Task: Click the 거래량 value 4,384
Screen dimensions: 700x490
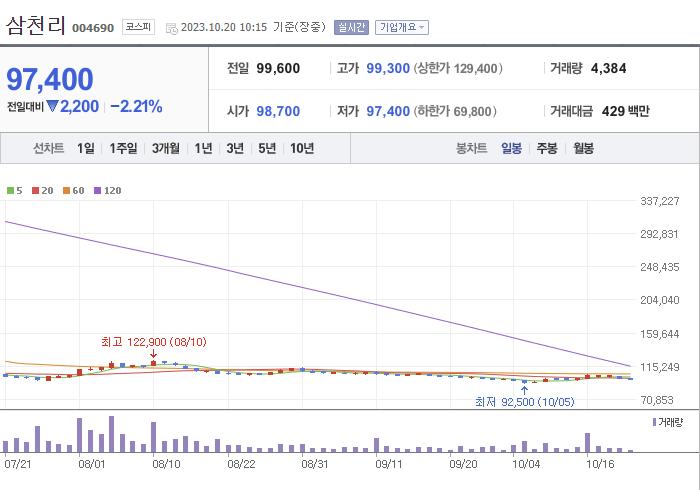Action: click(608, 68)
